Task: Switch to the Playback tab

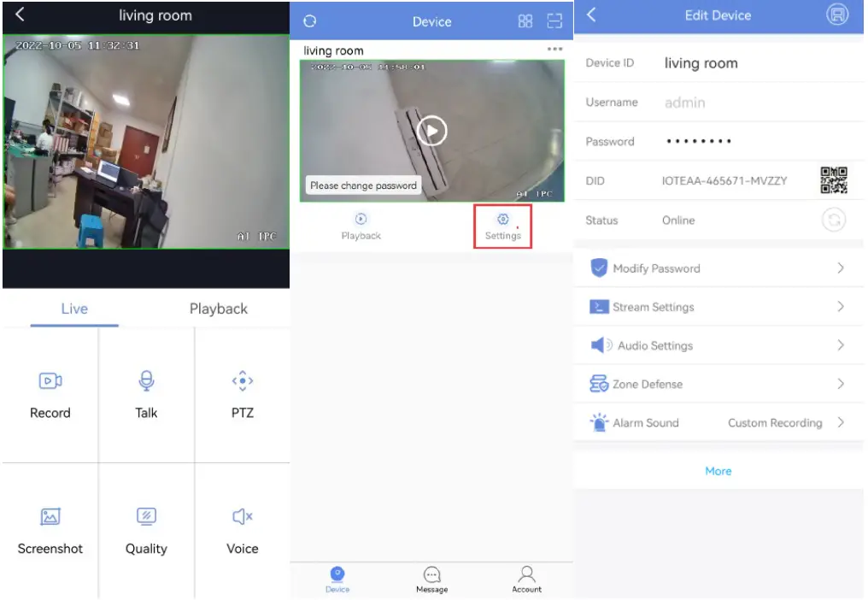Action: pos(218,309)
